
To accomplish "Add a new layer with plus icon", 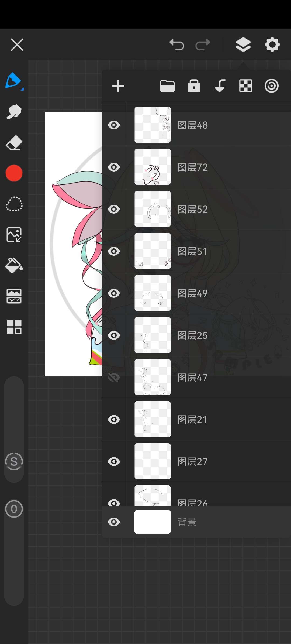I will coord(118,86).
